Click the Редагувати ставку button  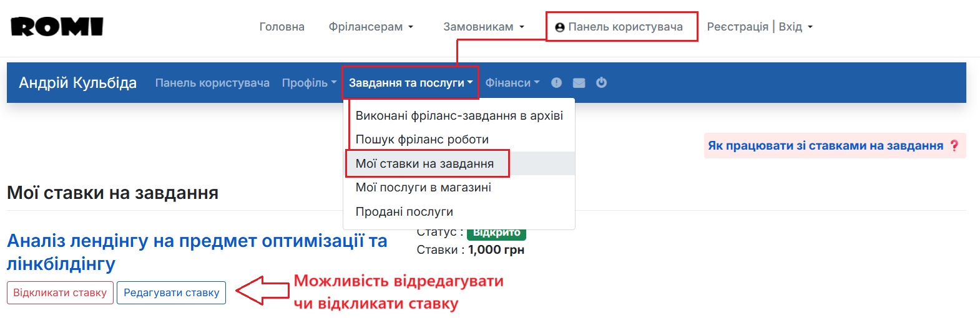coord(171,292)
